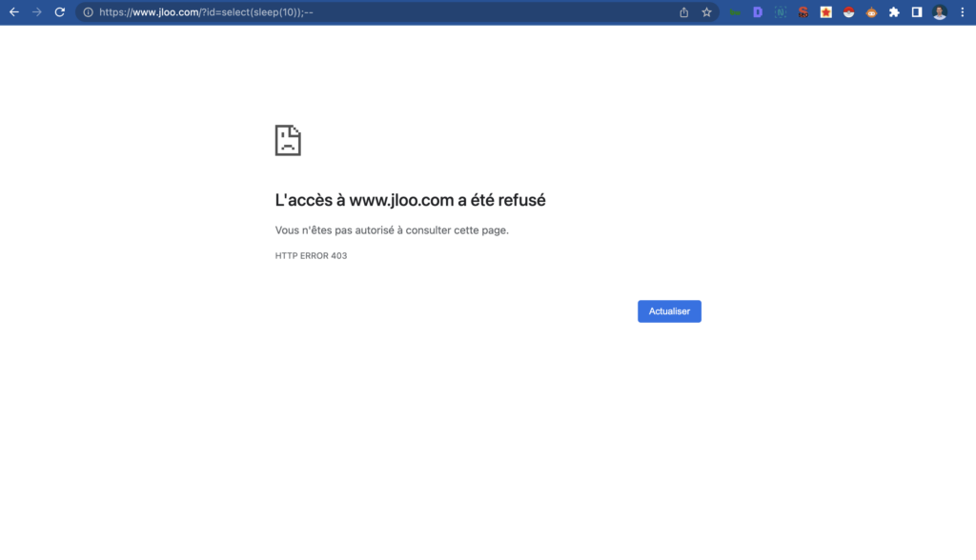The image size is (976, 560).
Task: Click 'Vous n'êtes pas autorisé' message
Action: click(x=392, y=230)
